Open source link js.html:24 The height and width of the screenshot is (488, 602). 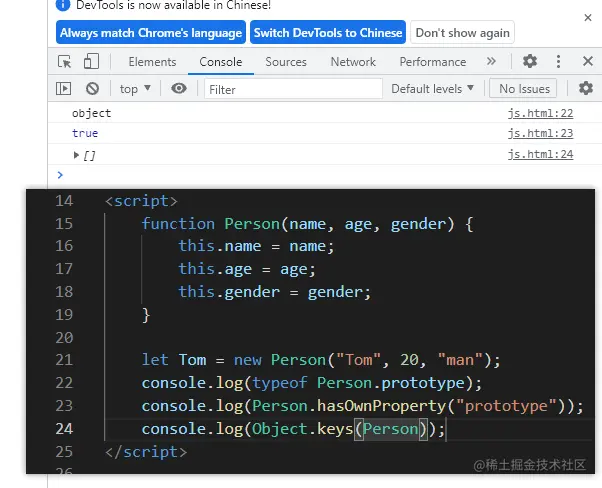(x=540, y=154)
